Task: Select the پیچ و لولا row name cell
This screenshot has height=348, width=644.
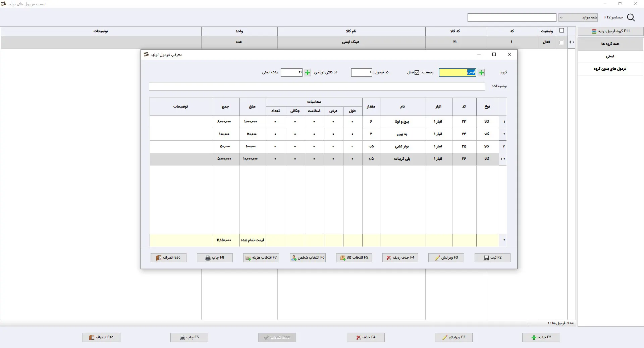Action: tap(402, 122)
